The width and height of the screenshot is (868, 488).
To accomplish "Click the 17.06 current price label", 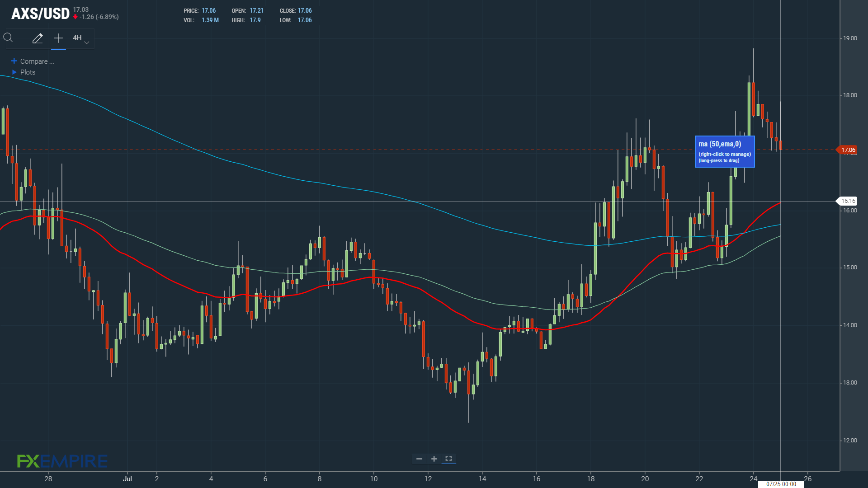I will click(x=848, y=150).
